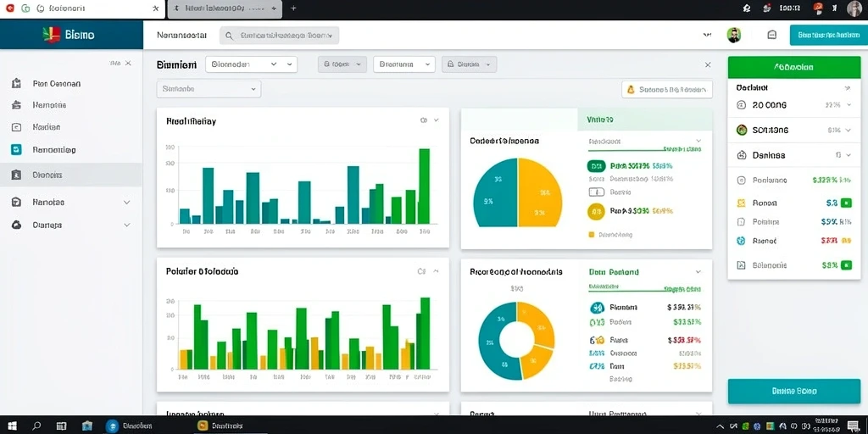Toggle the small switch in the pie chart legend
Viewport: 868px width, 434px height.
pos(596,192)
